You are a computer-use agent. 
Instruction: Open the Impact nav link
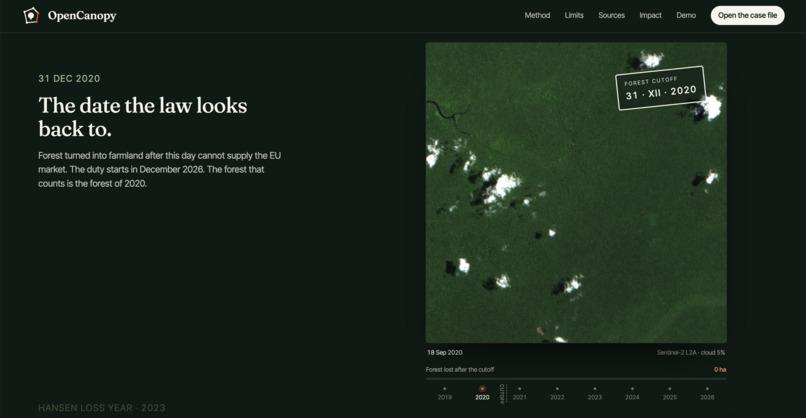[650, 15]
